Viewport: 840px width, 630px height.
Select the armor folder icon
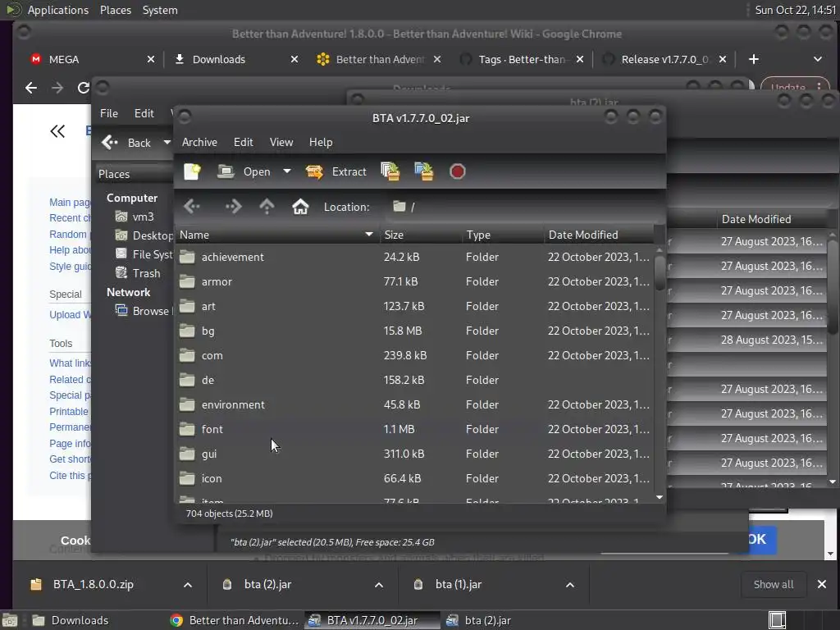(187, 281)
